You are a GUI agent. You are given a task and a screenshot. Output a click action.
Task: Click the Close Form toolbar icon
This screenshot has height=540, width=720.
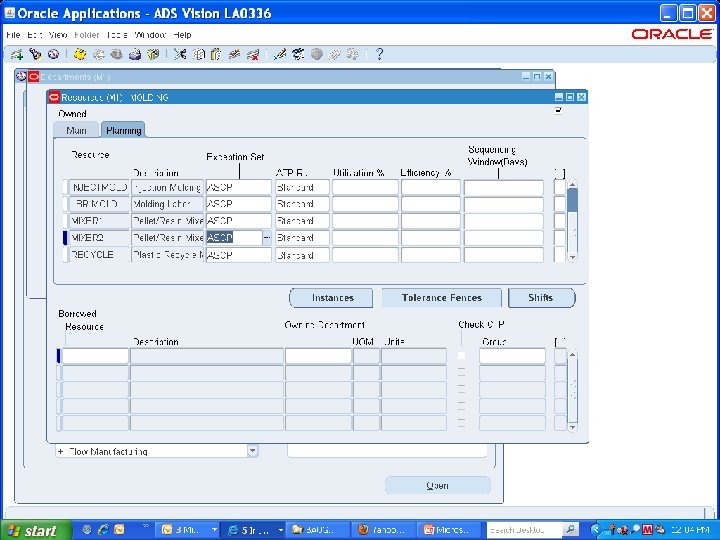pyautogui.click(x=152, y=55)
